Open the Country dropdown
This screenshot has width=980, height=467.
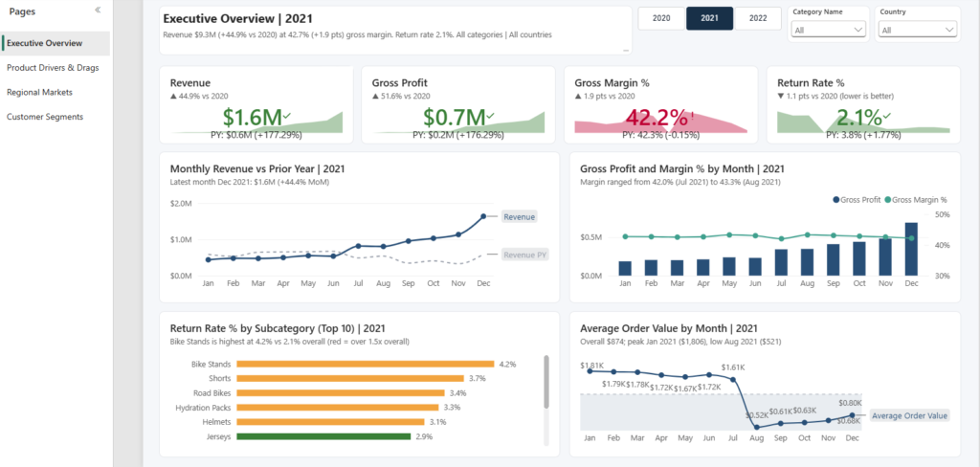coord(918,30)
